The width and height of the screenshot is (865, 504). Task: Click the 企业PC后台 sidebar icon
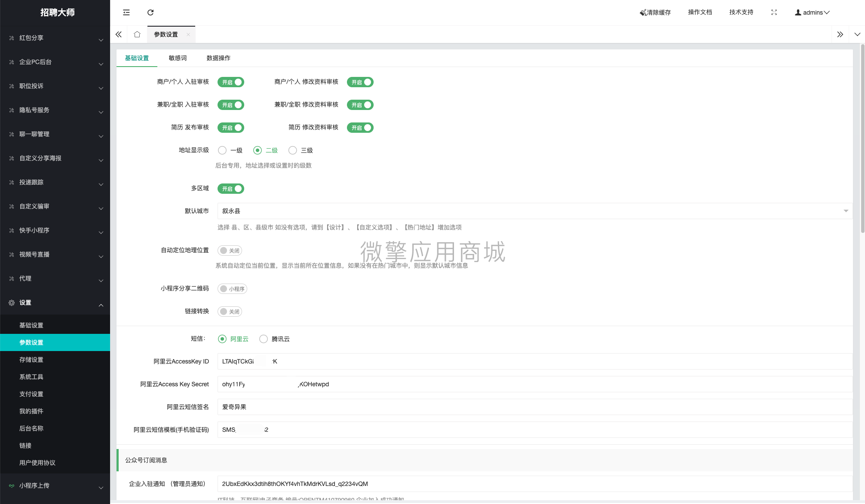click(12, 62)
